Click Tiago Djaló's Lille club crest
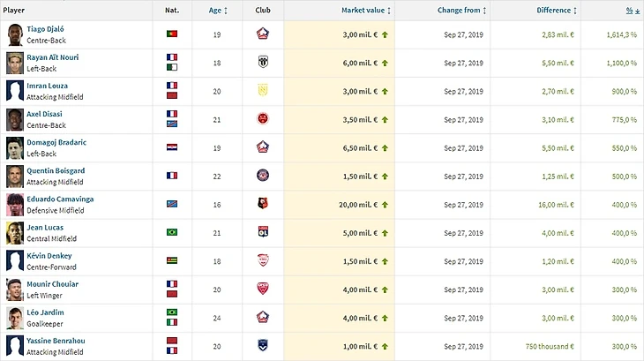644x361 pixels. coord(262,34)
